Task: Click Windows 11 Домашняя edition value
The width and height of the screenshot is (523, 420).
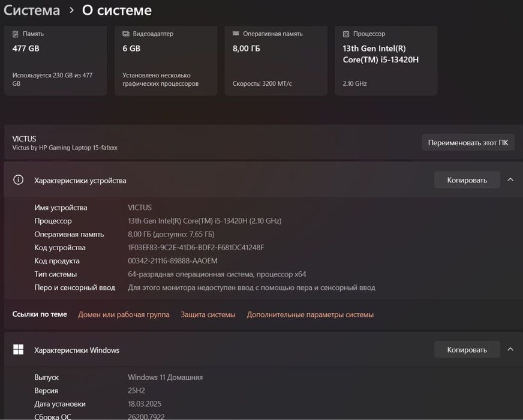Action: pos(166,377)
